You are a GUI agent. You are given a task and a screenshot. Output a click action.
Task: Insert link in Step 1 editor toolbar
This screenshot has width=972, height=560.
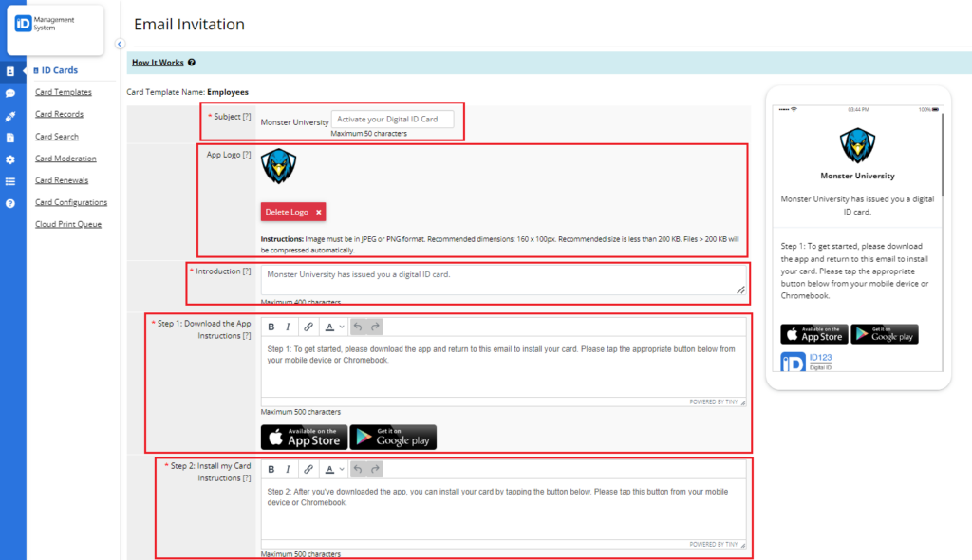pos(308,327)
